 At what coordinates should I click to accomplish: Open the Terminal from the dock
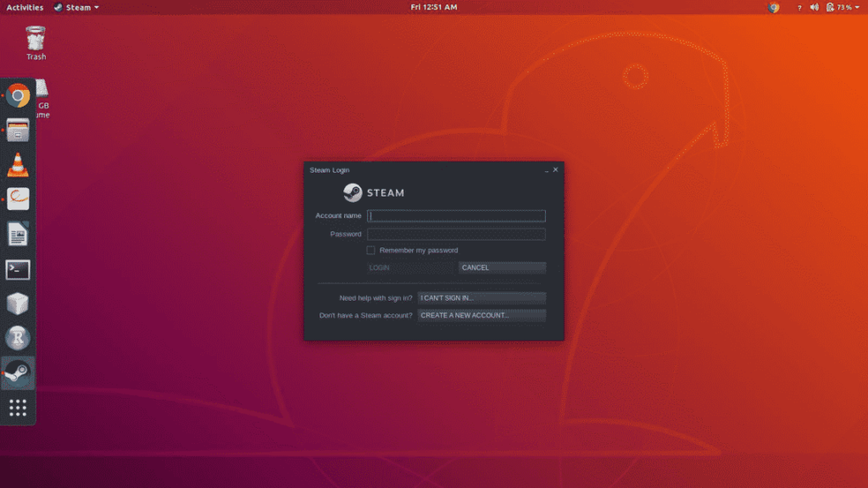pyautogui.click(x=17, y=269)
